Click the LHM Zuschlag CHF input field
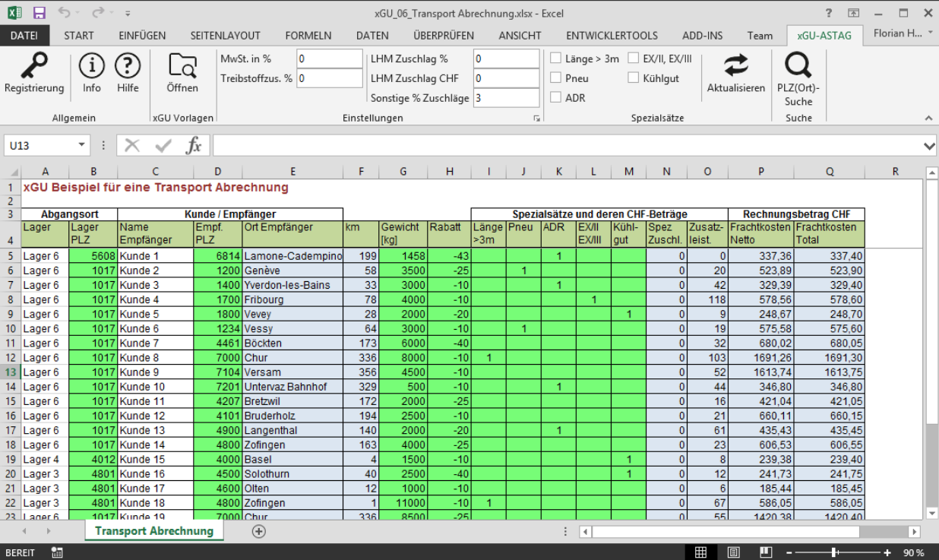 pos(506,78)
